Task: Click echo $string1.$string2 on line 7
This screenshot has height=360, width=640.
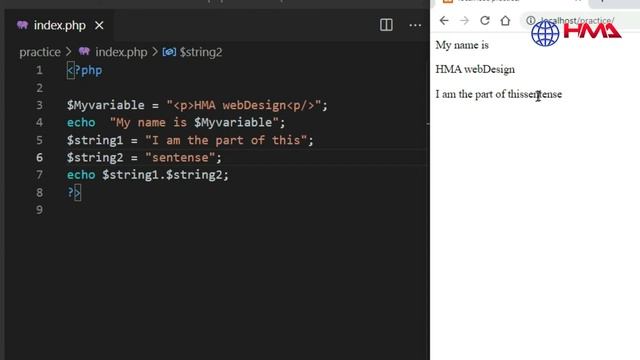Action: pyautogui.click(x=148, y=175)
